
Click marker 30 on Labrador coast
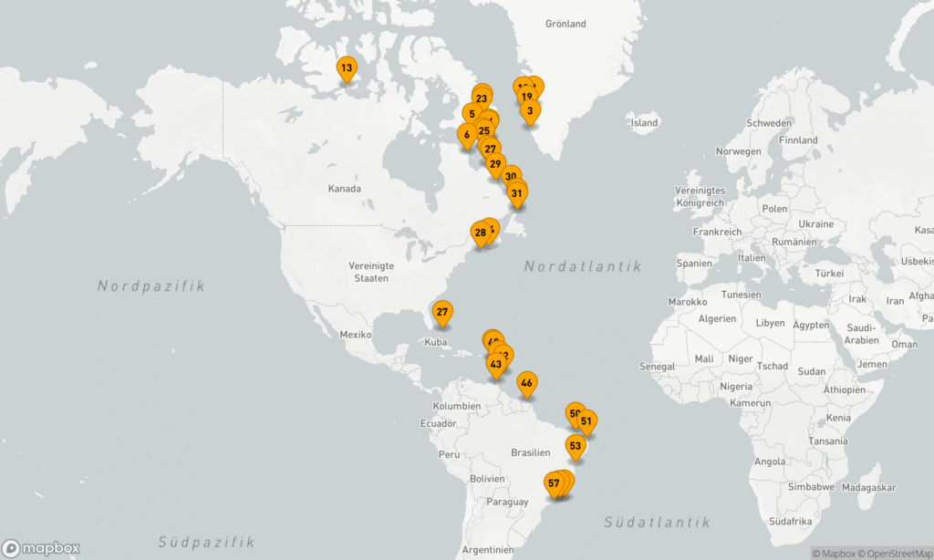coord(511,177)
